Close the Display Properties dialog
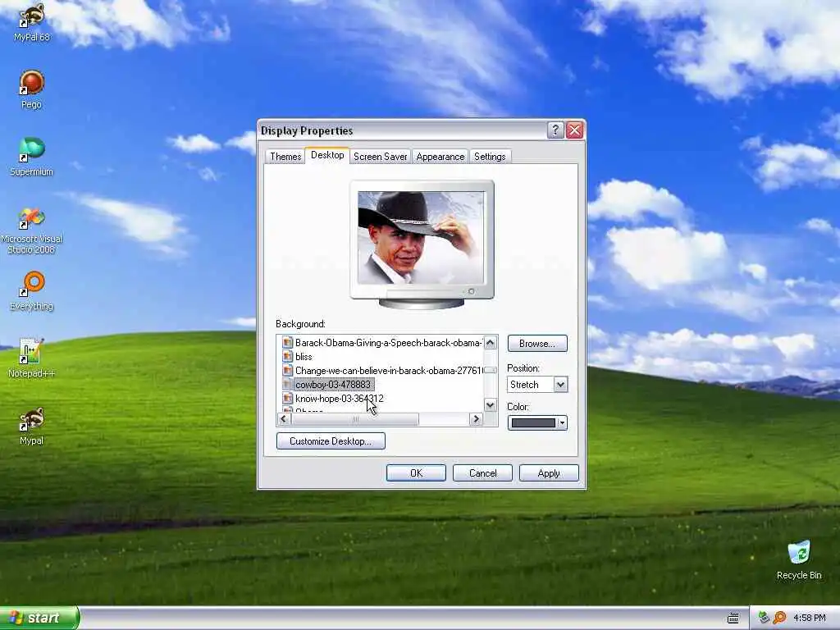The width and height of the screenshot is (840, 630). coord(574,130)
